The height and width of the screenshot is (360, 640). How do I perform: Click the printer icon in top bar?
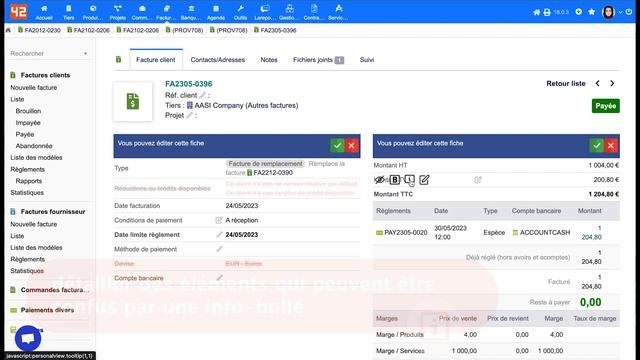[x=547, y=12]
